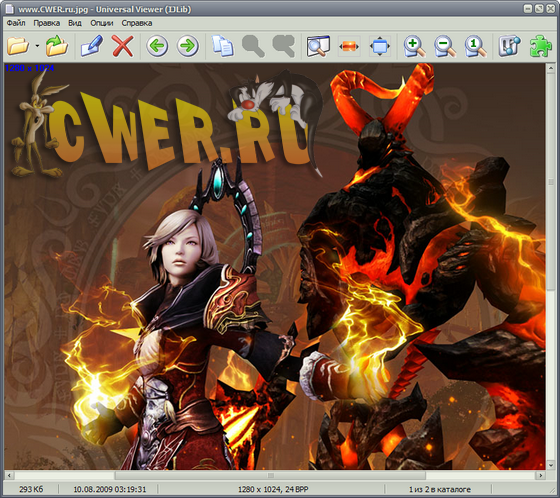Screen dimensions: 560x498
Task: Reset zoom to original size
Action: (x=476, y=46)
